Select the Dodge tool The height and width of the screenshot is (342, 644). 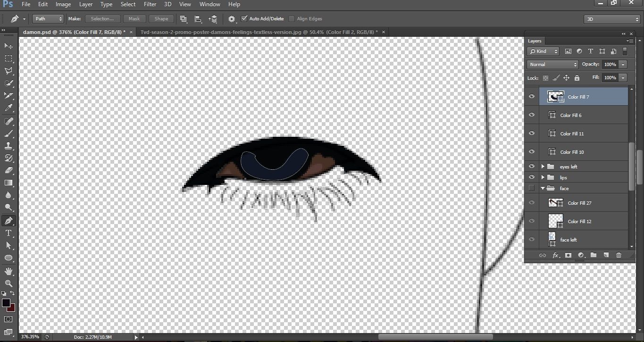click(8, 207)
